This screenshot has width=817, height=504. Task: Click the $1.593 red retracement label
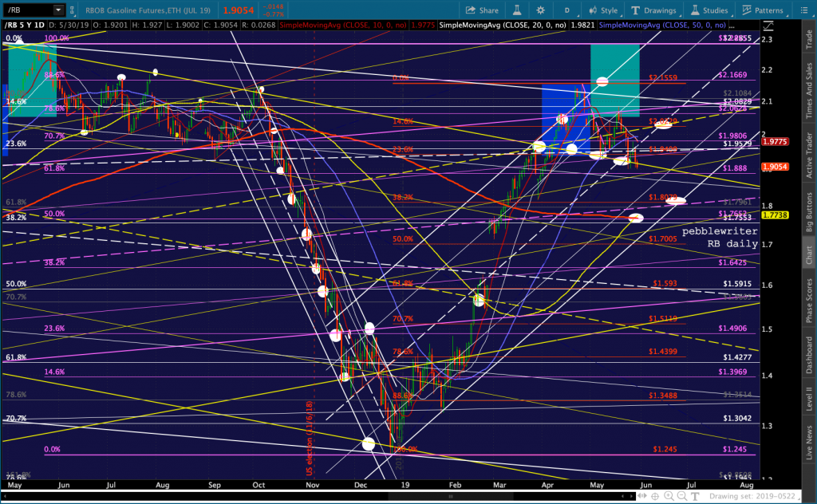(665, 283)
